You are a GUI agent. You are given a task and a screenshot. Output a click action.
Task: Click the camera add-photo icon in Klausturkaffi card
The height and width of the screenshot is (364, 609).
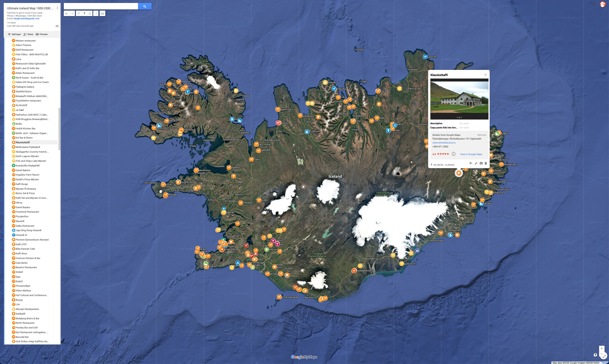481,163
